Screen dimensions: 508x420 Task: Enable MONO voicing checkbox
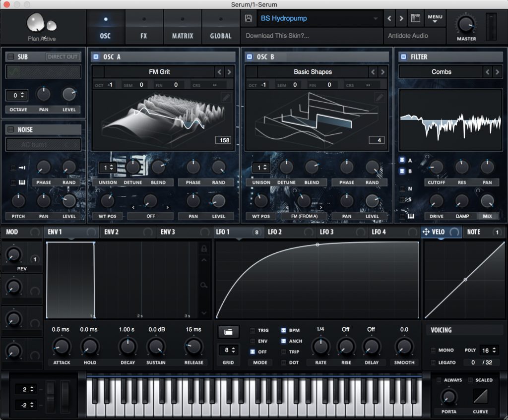point(434,350)
